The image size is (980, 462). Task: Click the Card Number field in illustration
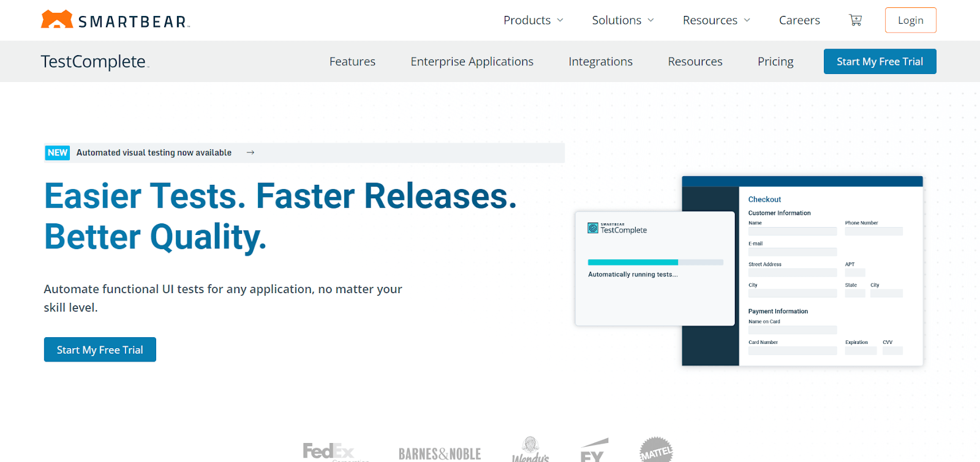793,351
